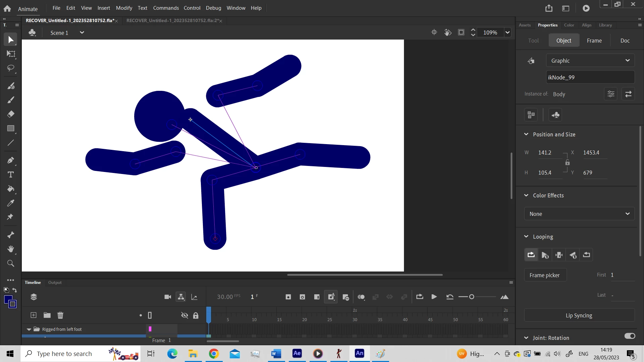This screenshot has width=644, height=362.
Task: Open the Graphic instance type dropdown
Action: click(590, 61)
